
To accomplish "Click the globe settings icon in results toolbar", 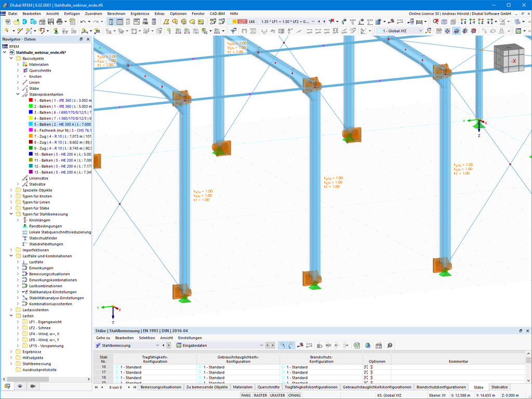I will 367,345.
